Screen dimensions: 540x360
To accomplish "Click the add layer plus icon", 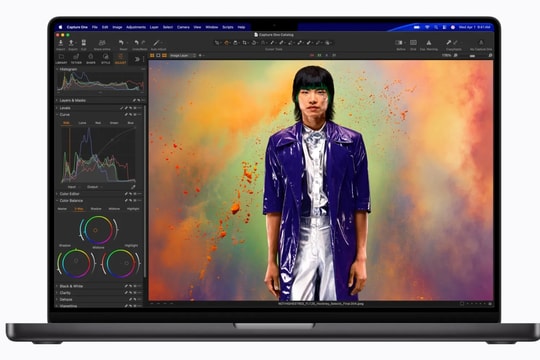I will coord(200,55).
